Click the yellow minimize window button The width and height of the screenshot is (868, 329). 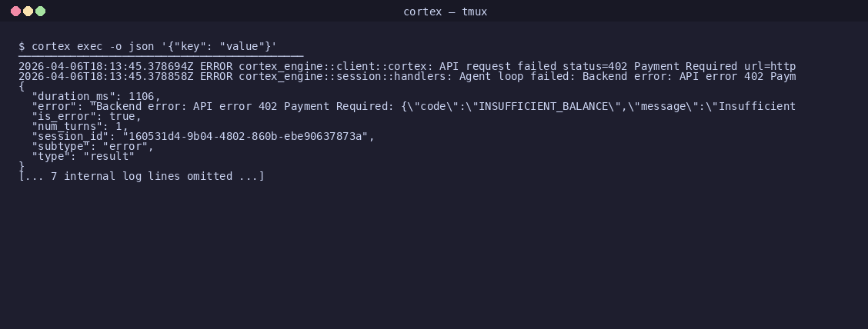pyautogui.click(x=28, y=11)
